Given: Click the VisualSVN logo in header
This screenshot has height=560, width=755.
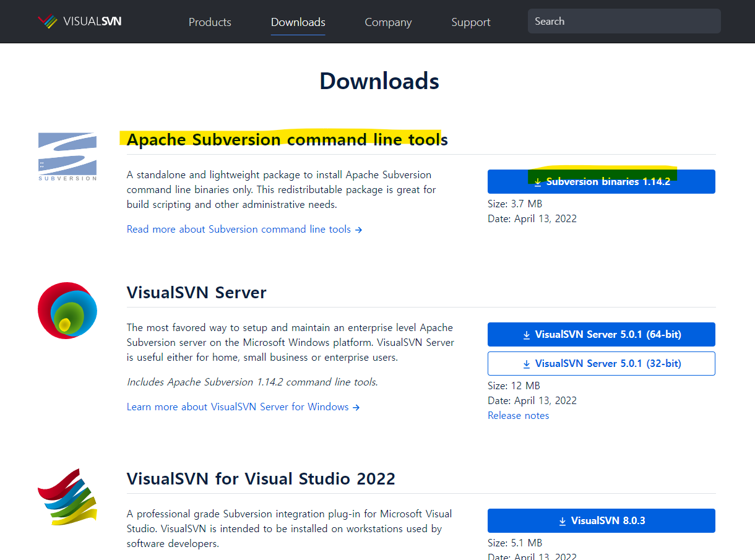Looking at the screenshot, I should point(79,22).
